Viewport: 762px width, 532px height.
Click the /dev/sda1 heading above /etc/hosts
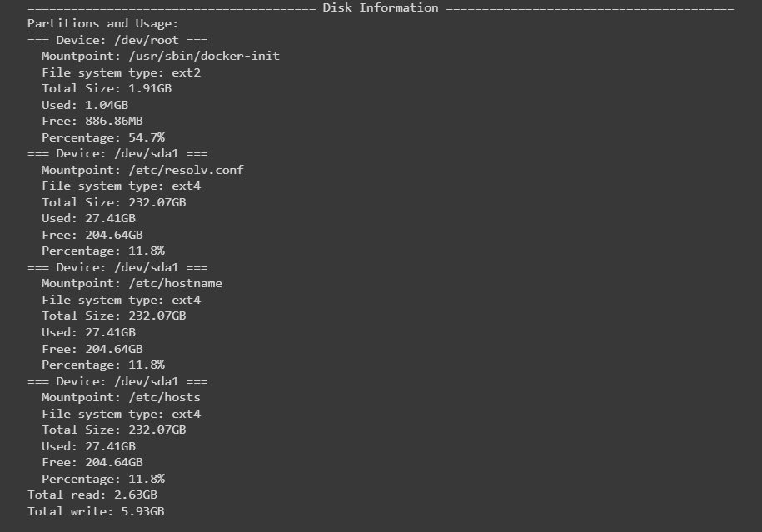click(x=117, y=381)
